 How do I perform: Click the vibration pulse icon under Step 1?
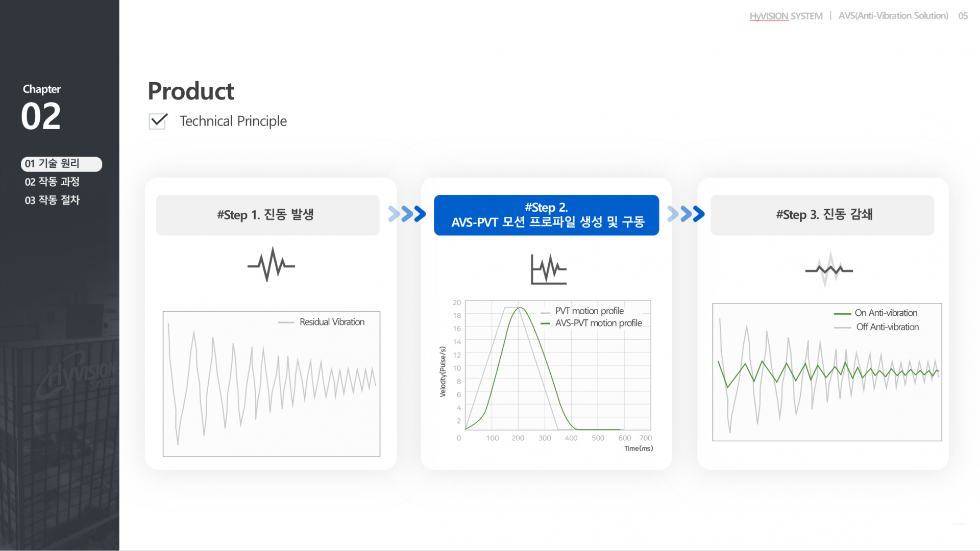[271, 265]
